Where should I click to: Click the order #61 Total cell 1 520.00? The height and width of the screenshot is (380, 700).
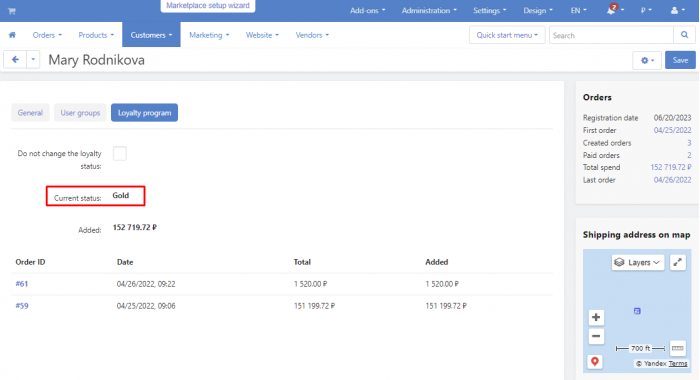tap(310, 284)
